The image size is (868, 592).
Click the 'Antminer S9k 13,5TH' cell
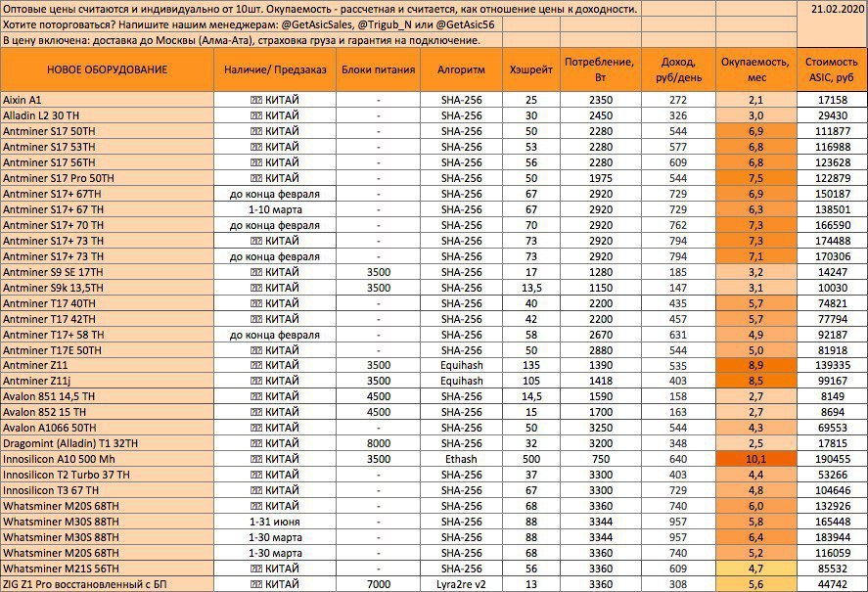tap(107, 288)
